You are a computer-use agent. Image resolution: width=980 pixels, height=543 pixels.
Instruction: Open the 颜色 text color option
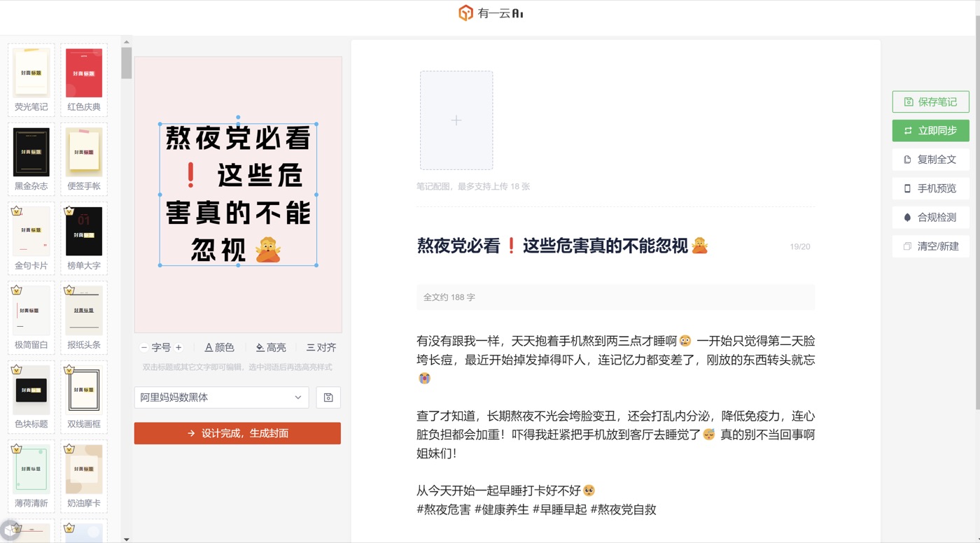coord(219,347)
